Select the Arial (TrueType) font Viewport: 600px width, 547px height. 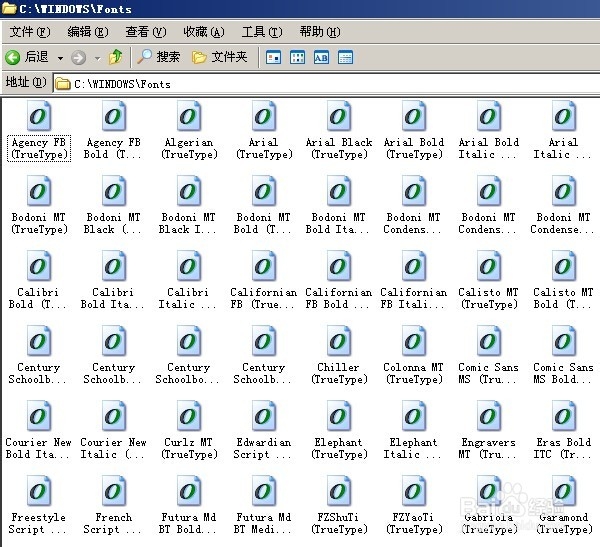[x=264, y=130]
